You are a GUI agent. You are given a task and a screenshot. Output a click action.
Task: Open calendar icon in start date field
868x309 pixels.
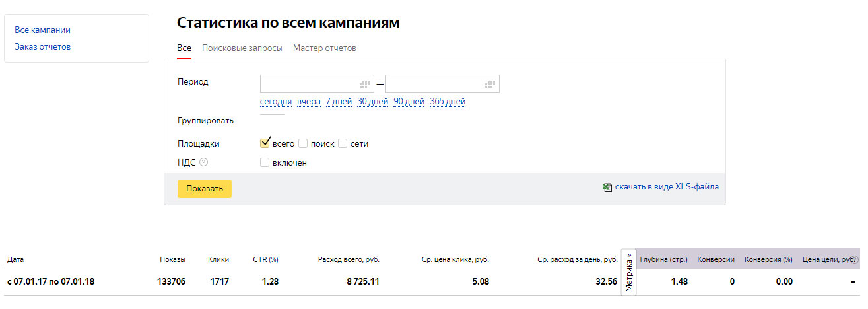click(x=364, y=84)
